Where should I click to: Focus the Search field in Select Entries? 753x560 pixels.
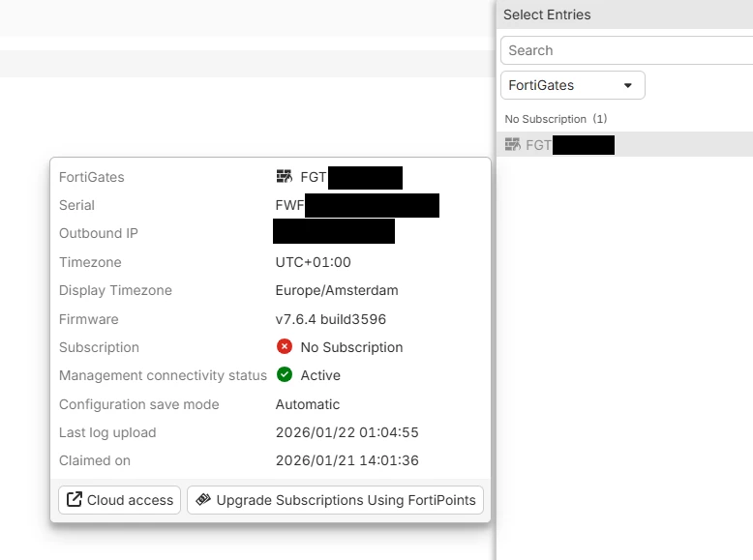(x=627, y=50)
